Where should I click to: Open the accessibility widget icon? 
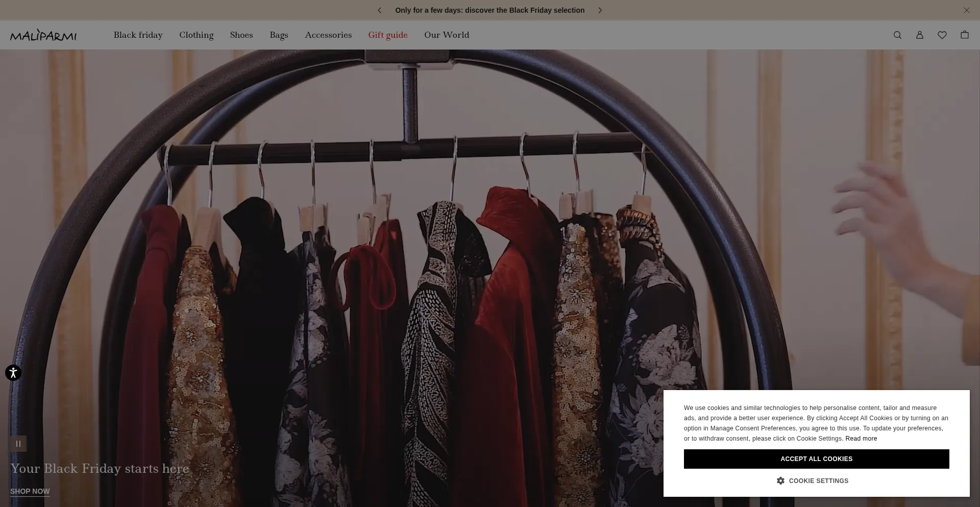tap(13, 373)
